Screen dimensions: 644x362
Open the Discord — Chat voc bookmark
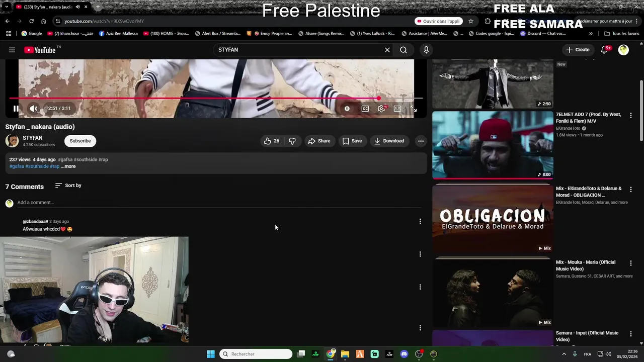click(543, 34)
